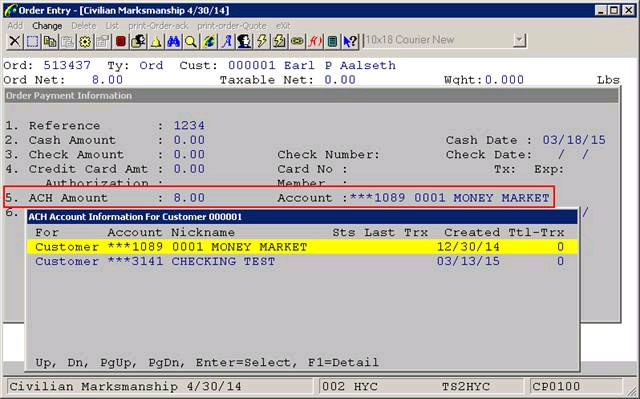
Task: Click the customer number 000001
Action: pos(252,65)
